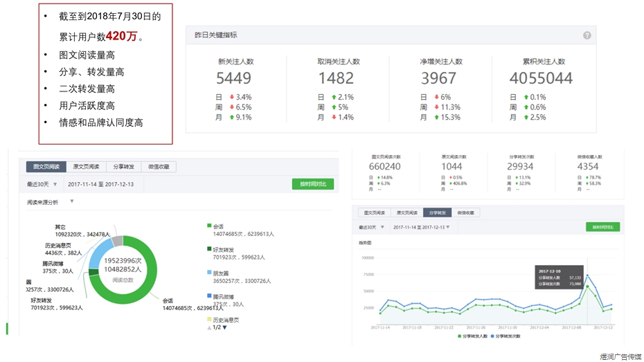
Task: Toggle 分享转发次数 blue legend dot in trend chart
Action: (494, 336)
